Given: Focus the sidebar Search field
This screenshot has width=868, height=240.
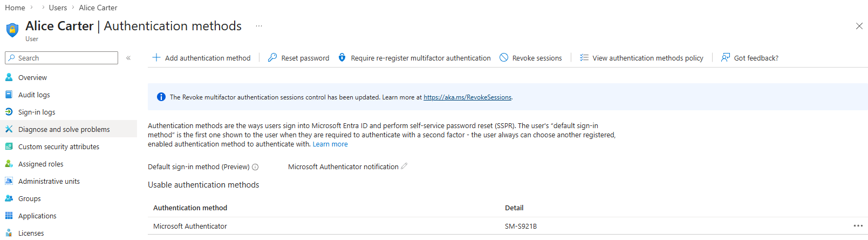Looking at the screenshot, I should pos(61,58).
